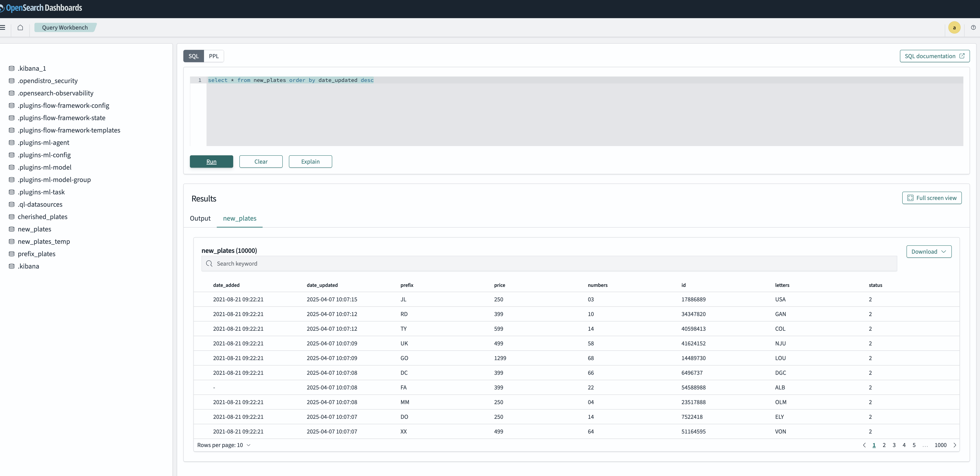The image size is (980, 476).
Task: Click database icon next to new_plates_temp
Action: 12,241
